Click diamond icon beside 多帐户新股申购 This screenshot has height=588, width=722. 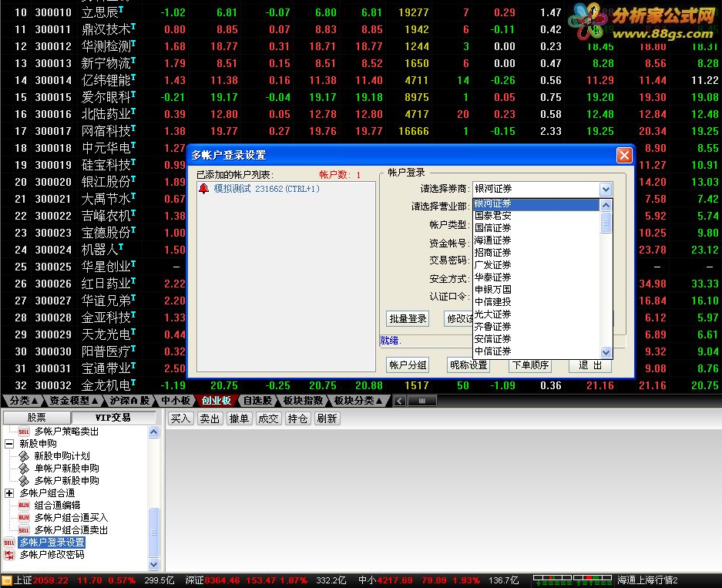(24, 481)
